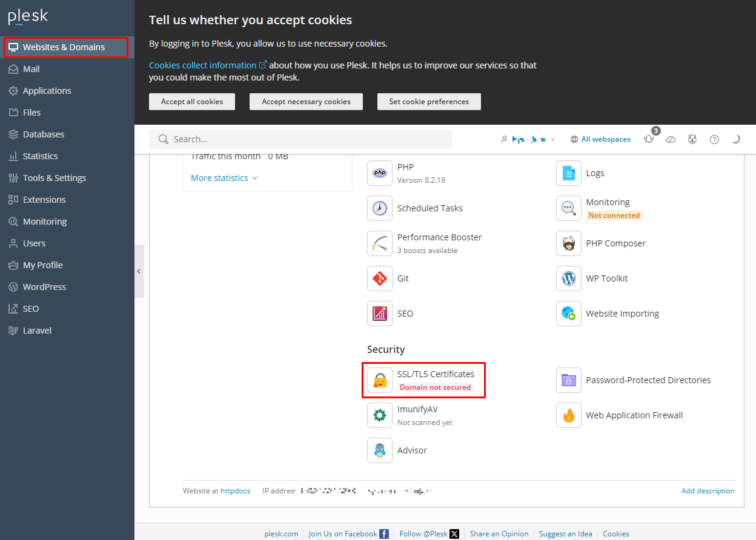Click Accept necessary cookies button

[306, 102]
